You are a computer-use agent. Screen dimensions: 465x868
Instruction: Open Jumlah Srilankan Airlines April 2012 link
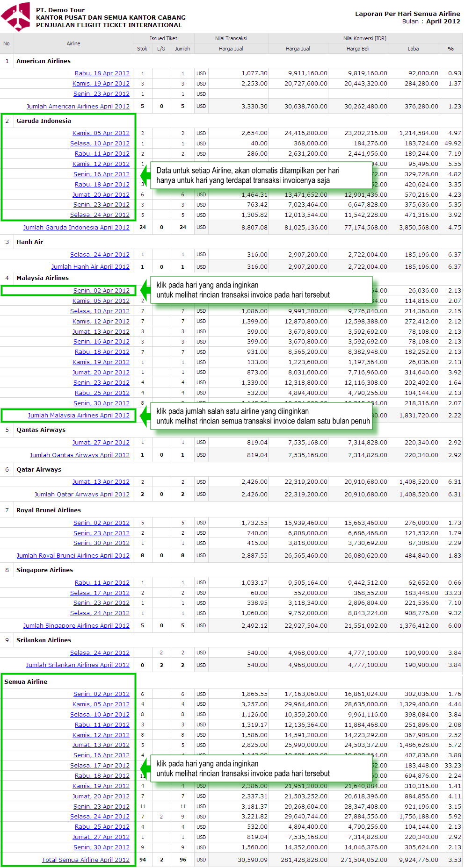[x=78, y=665]
